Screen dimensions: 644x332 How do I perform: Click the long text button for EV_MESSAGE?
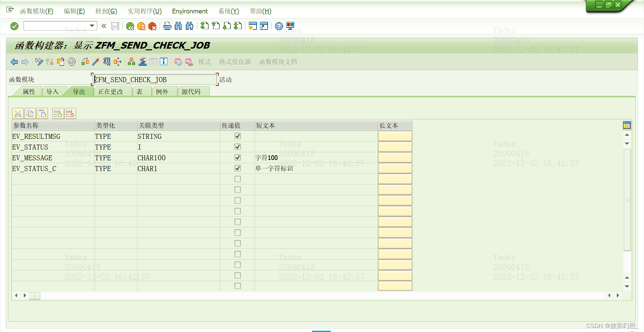pos(395,158)
